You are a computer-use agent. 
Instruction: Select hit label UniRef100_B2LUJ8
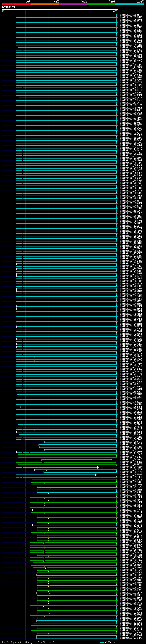pos(131,63)
